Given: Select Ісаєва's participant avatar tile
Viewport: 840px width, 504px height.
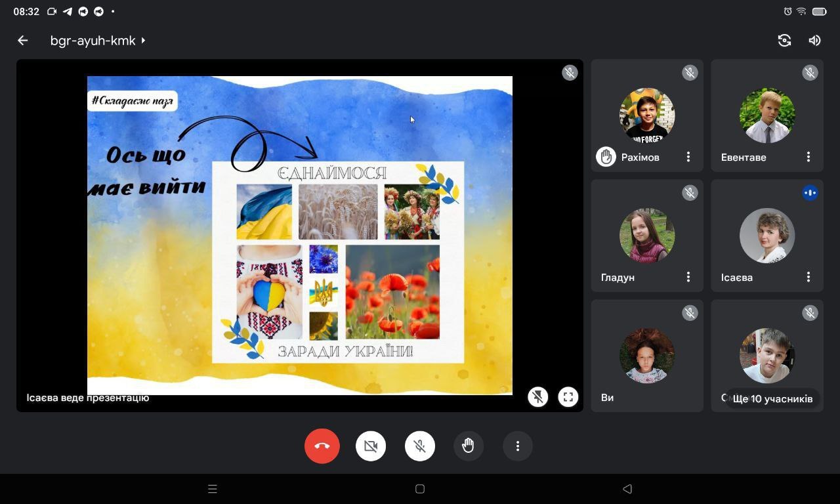Looking at the screenshot, I should (766, 235).
